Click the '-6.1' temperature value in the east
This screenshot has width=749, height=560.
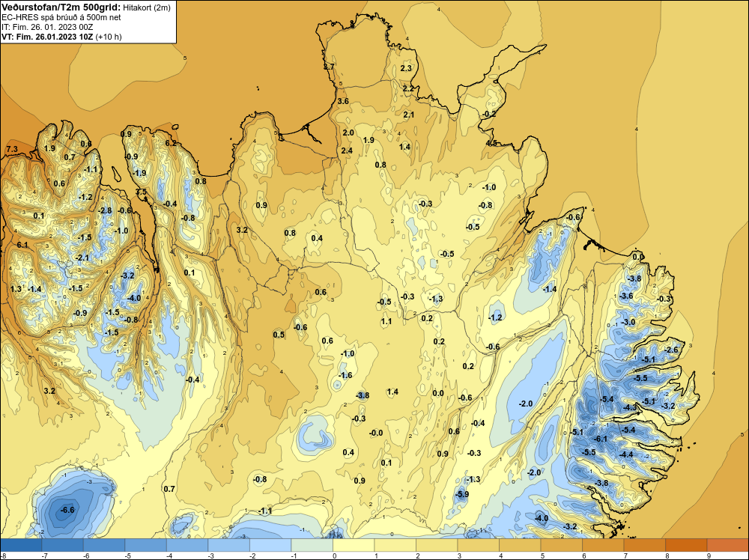600,439
